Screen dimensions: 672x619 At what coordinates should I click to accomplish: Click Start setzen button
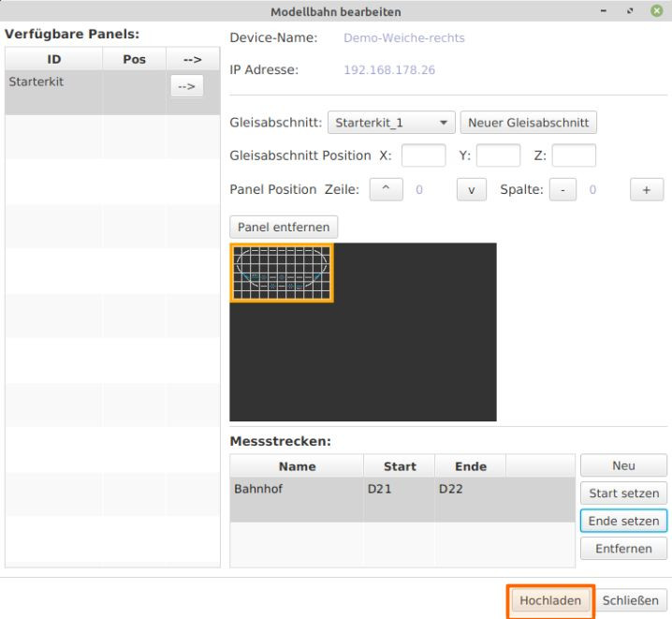click(623, 494)
